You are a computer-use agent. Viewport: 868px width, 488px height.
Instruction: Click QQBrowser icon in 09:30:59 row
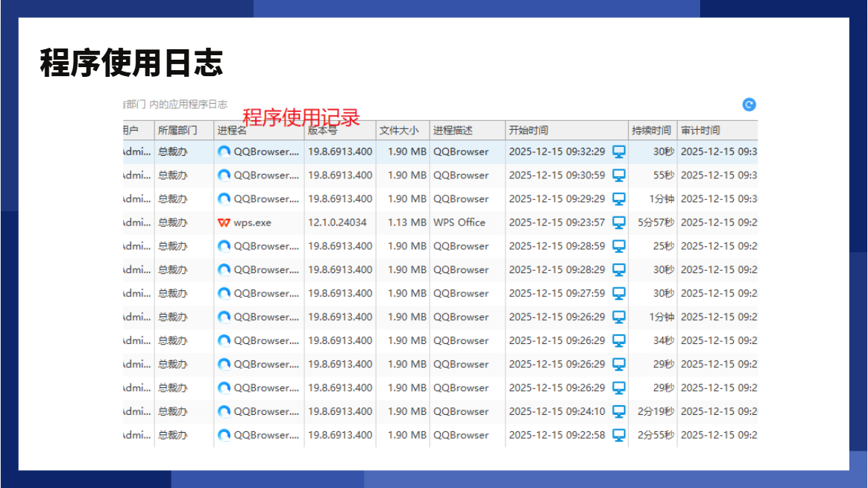click(224, 175)
